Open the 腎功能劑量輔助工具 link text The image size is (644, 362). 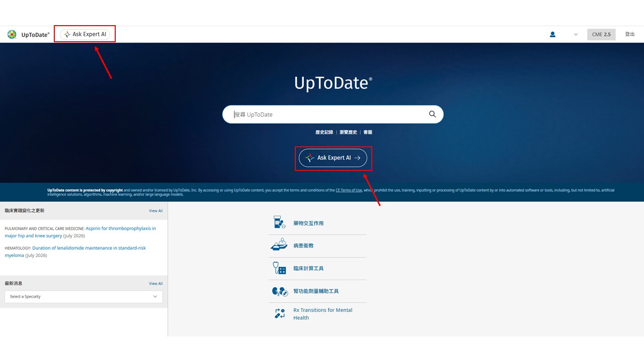coord(316,291)
